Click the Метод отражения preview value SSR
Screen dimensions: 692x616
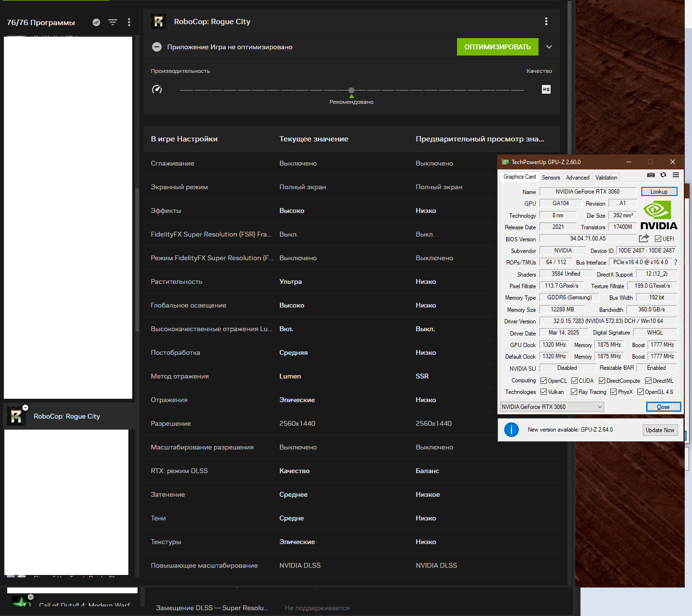(x=422, y=376)
